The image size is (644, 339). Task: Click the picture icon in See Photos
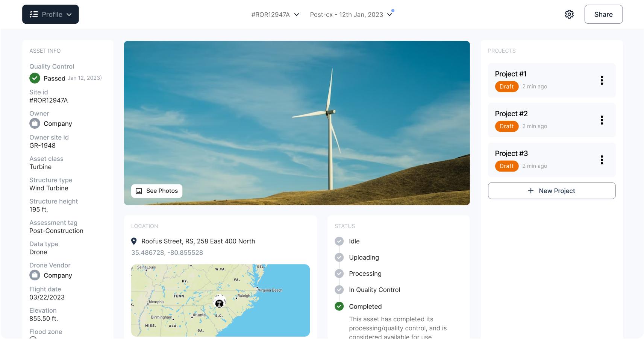click(139, 191)
